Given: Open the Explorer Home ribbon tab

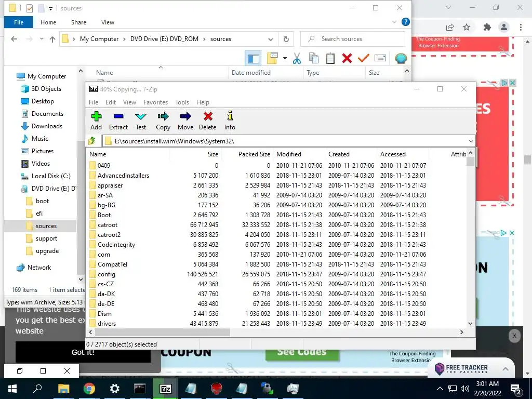Looking at the screenshot, I should [48, 22].
